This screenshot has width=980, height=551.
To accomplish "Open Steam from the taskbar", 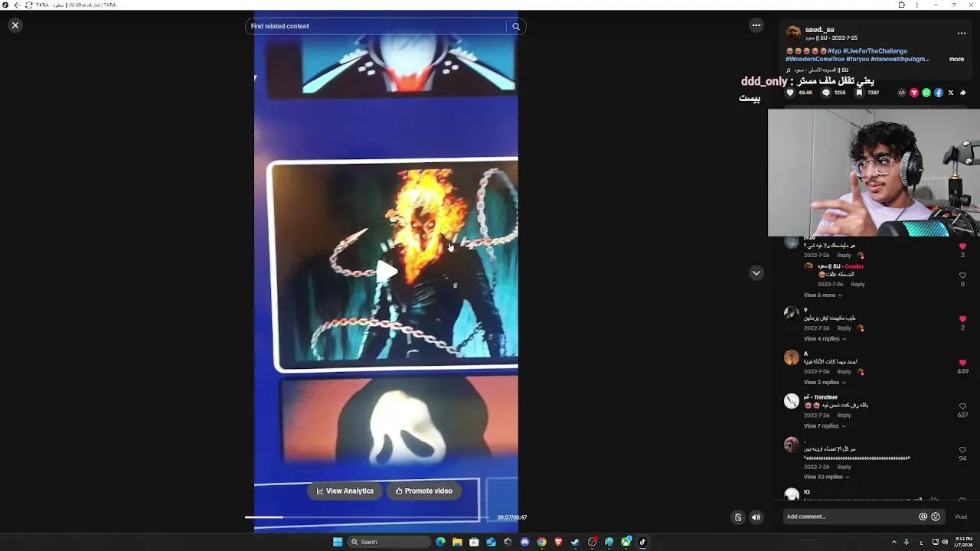I will [x=575, y=542].
